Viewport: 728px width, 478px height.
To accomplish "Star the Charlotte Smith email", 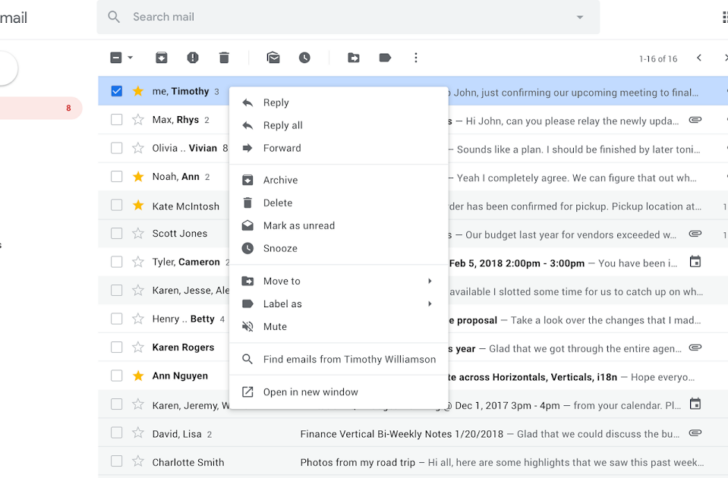I will 138,461.
